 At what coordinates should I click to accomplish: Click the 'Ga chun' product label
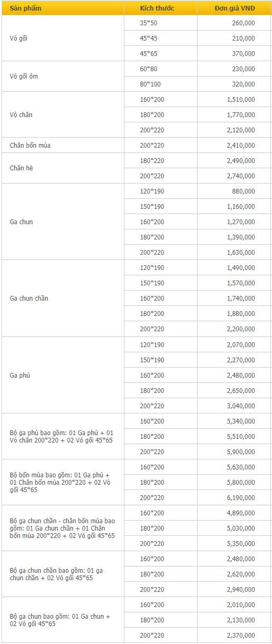coord(21,222)
